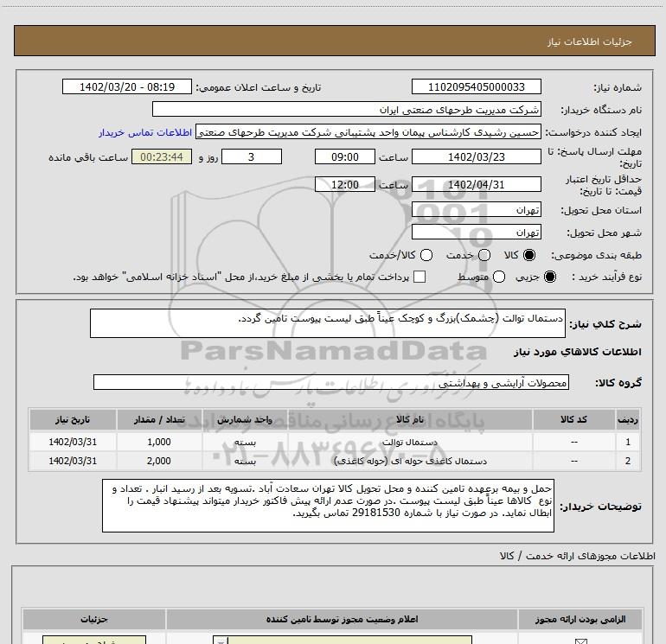Click the response deadline time 09:00

[345, 156]
